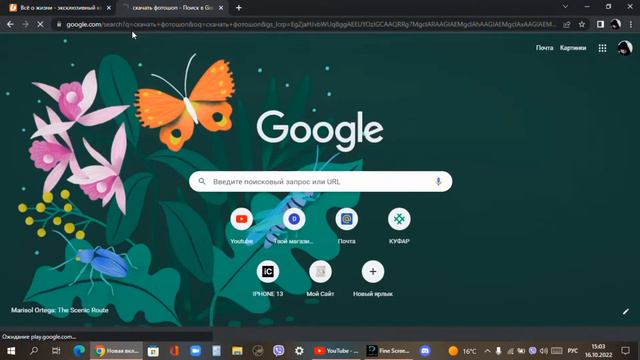Viewport: 640px width, 360px height.
Task: Focus the Google search input field
Action: click(x=320, y=182)
